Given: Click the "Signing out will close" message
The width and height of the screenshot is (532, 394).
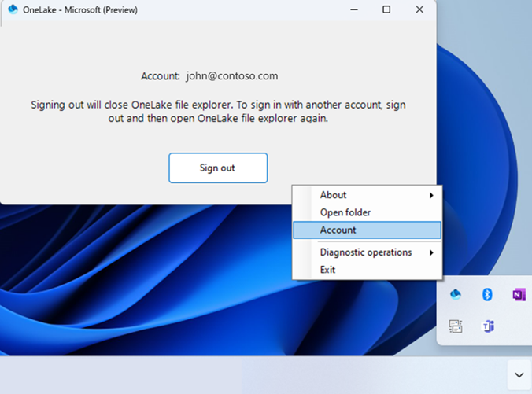Looking at the screenshot, I should pos(218,112).
